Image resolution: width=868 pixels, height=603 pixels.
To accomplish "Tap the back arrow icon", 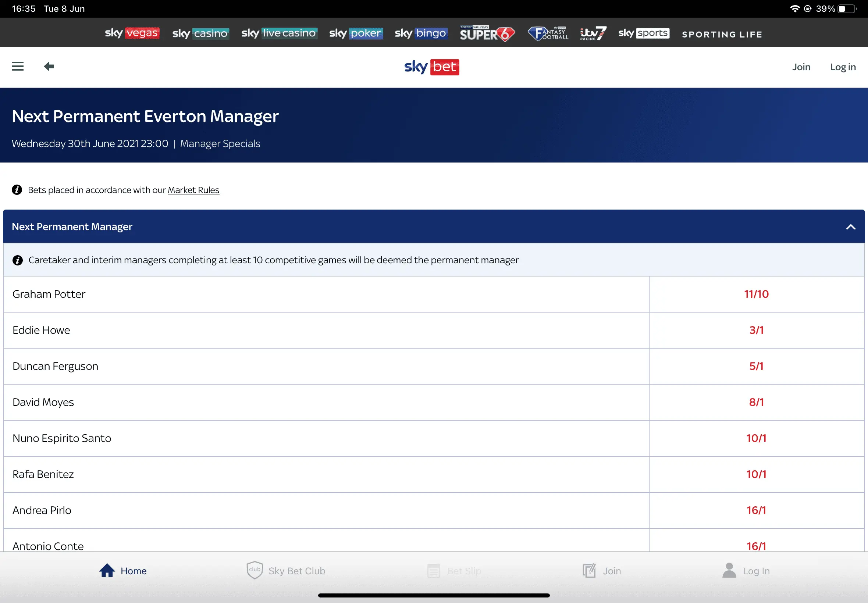I will point(49,67).
